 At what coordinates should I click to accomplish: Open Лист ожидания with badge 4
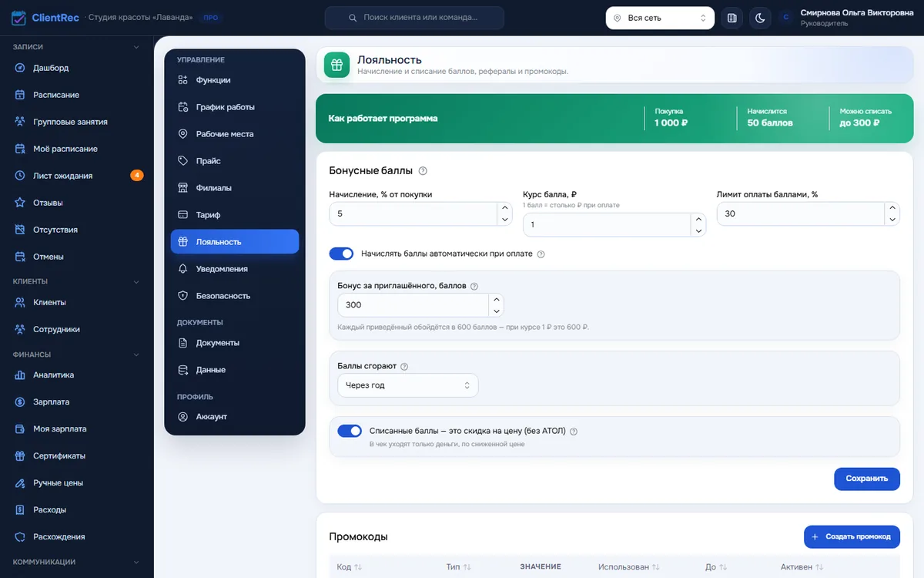tap(77, 176)
